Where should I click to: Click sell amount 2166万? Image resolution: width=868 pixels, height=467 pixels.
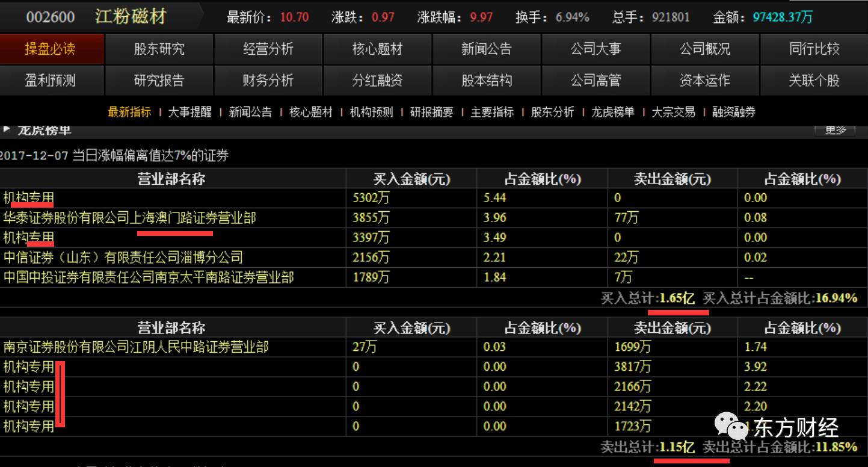click(x=633, y=387)
